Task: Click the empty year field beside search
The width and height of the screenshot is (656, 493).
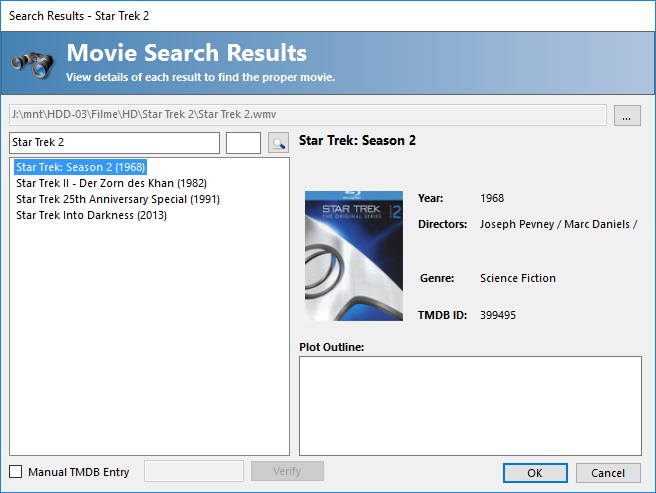Action: [x=243, y=143]
